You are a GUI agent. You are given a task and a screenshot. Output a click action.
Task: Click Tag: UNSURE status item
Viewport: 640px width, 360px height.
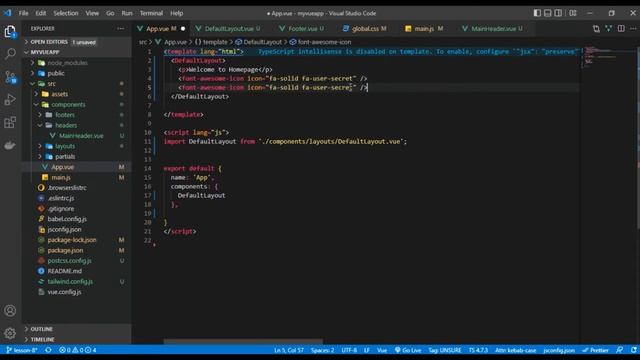coord(445,350)
